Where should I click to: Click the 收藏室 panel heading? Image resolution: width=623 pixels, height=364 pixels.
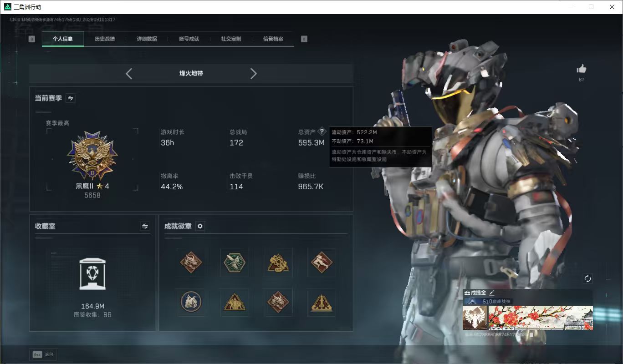[x=45, y=226]
